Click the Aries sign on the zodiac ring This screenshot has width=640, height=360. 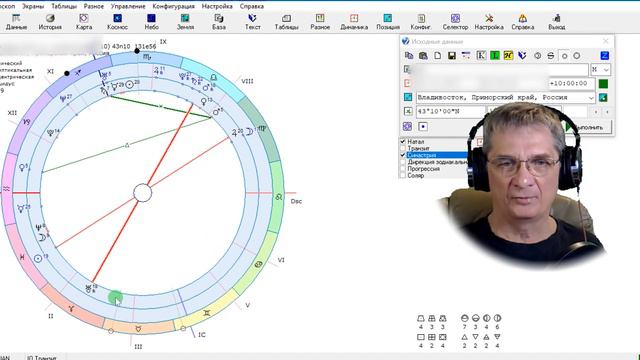pyautogui.click(x=71, y=309)
